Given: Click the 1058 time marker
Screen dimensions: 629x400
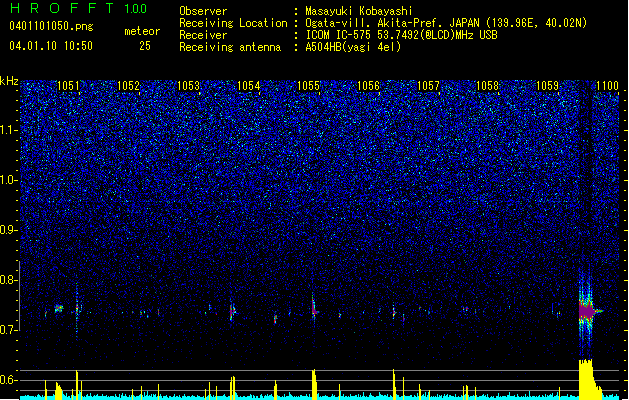Looking at the screenshot, I should 487,86.
